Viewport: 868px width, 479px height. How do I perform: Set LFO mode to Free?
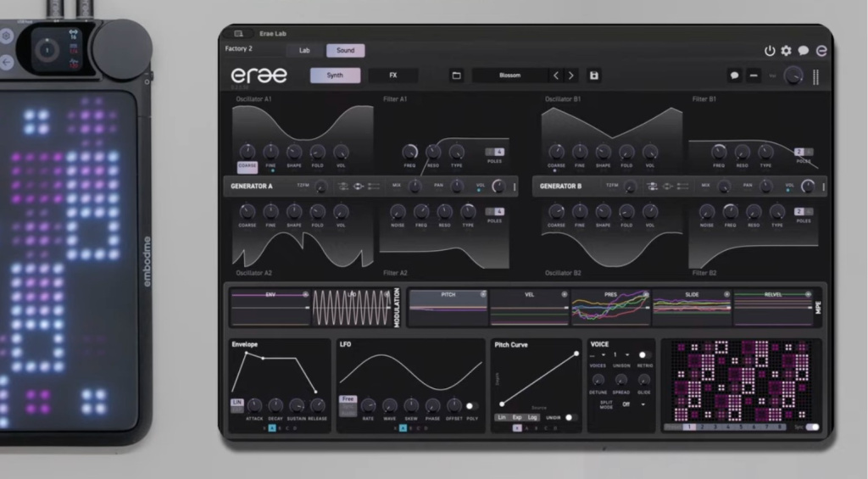click(348, 398)
